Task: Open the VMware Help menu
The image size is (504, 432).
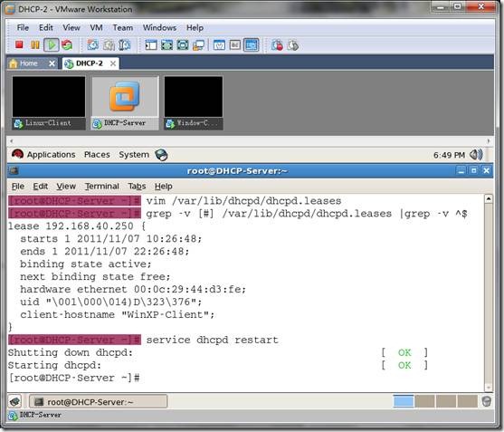Action: 195,28
